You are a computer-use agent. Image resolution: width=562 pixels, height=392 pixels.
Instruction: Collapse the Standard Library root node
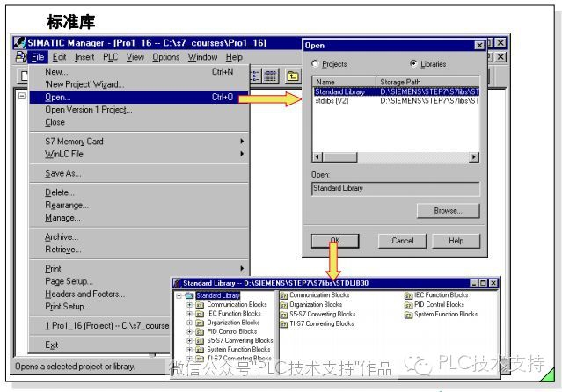pyautogui.click(x=179, y=296)
